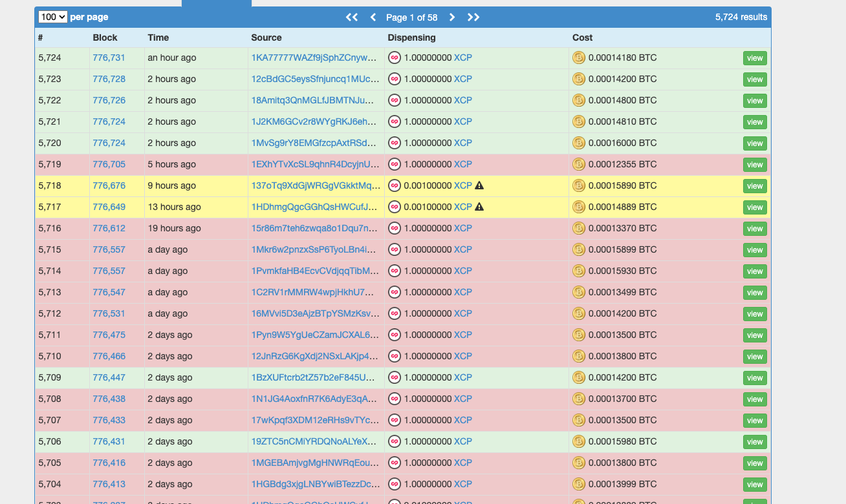846x504 pixels.
Task: Open block 776,676 link
Action: pyautogui.click(x=109, y=185)
